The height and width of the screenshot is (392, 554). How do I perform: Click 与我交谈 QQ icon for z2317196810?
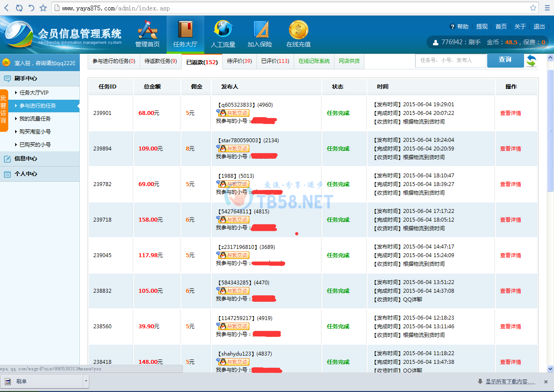[233, 255]
